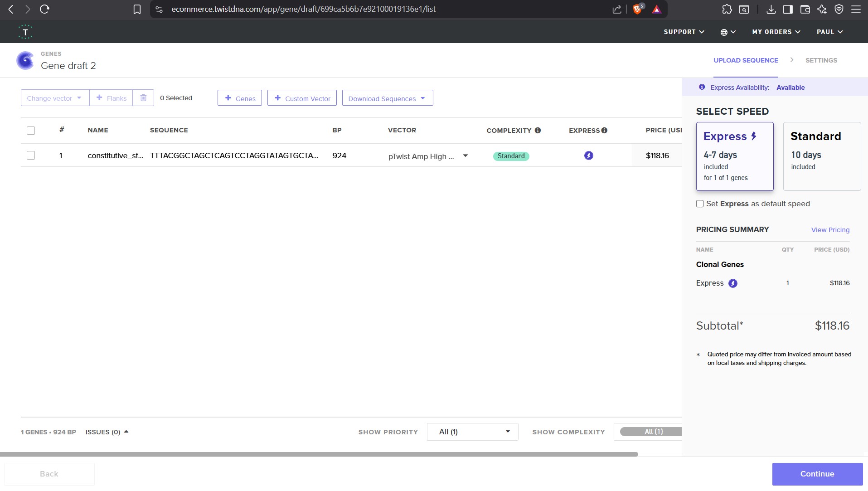868x491 pixels.
Task: Click the green Standard complexity badge
Action: [511, 156]
